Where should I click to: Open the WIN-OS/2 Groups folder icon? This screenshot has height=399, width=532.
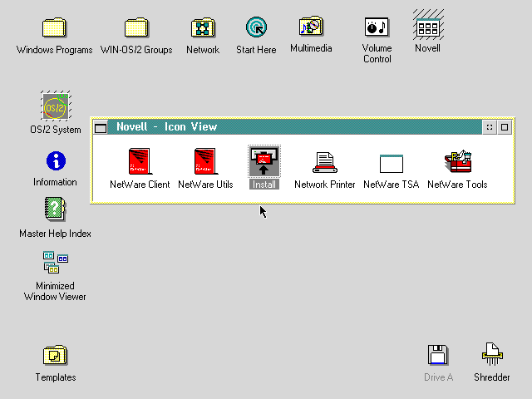click(136, 27)
